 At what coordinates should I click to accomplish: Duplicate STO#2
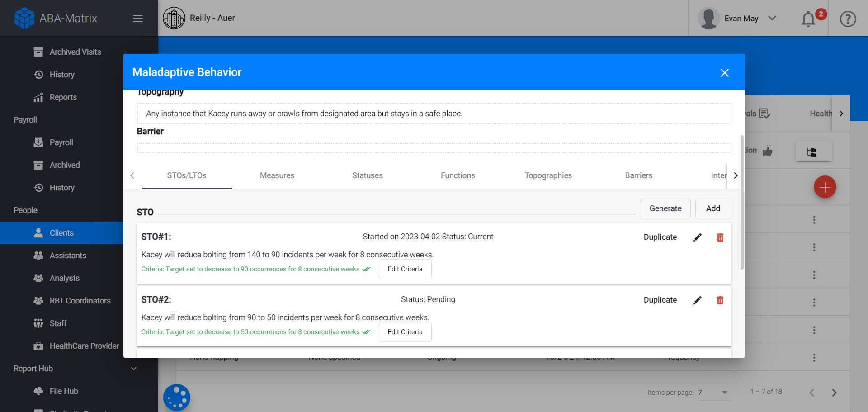click(660, 300)
